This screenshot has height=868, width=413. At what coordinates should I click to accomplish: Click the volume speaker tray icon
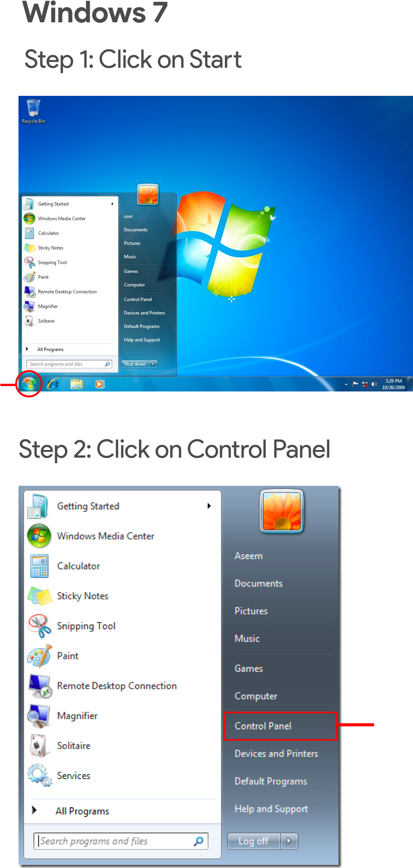coord(374,384)
